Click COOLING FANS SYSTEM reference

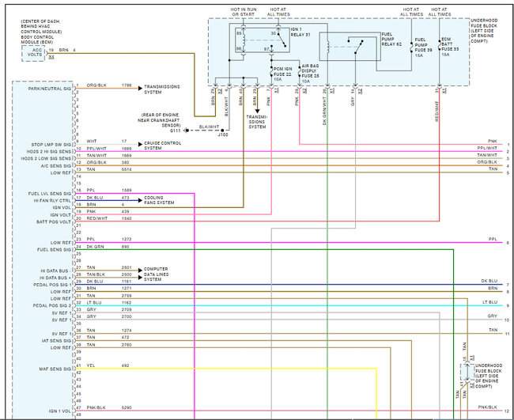[x=159, y=200]
